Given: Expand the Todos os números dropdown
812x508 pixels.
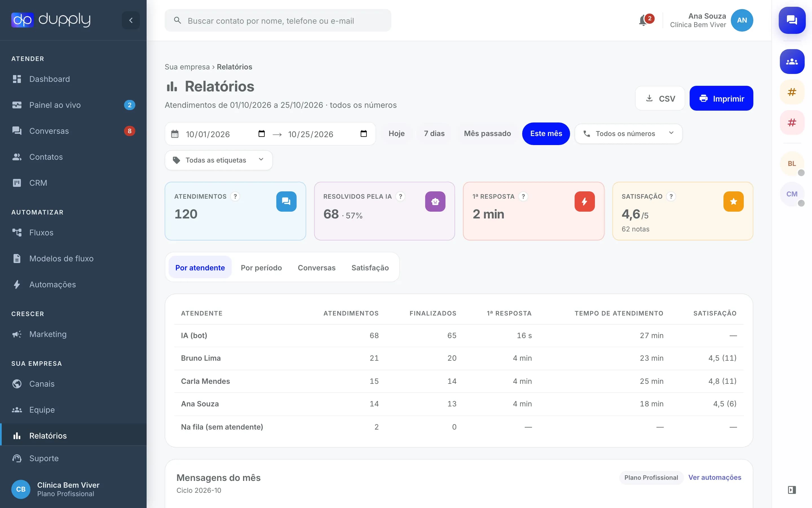Looking at the screenshot, I should click(628, 134).
